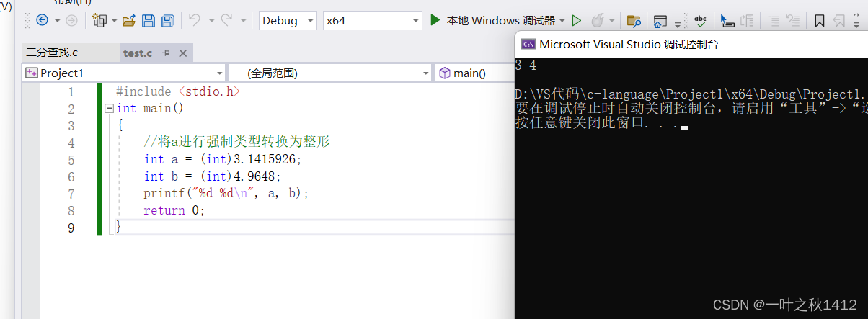Image resolution: width=868 pixels, height=319 pixels.
Task: Collapse the main function fold marker
Action: [109, 109]
